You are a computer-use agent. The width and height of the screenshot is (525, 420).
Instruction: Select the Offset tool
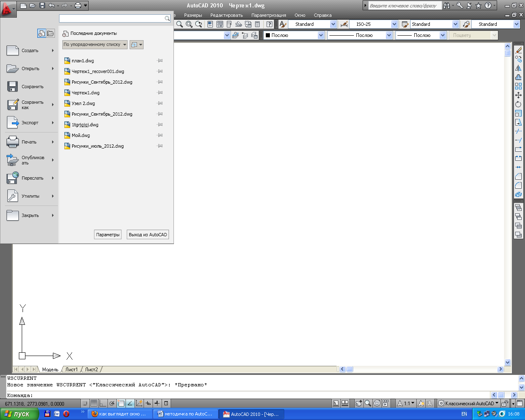pos(518,77)
